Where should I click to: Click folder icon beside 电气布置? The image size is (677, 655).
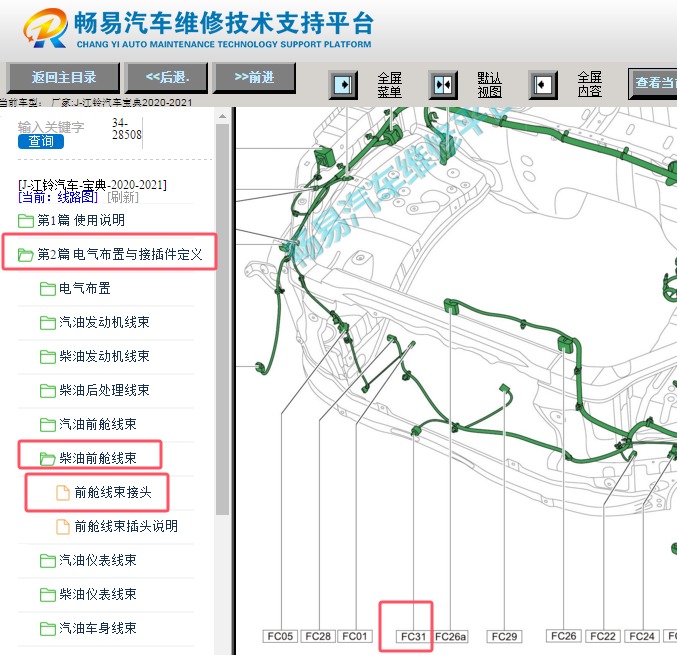click(47, 289)
